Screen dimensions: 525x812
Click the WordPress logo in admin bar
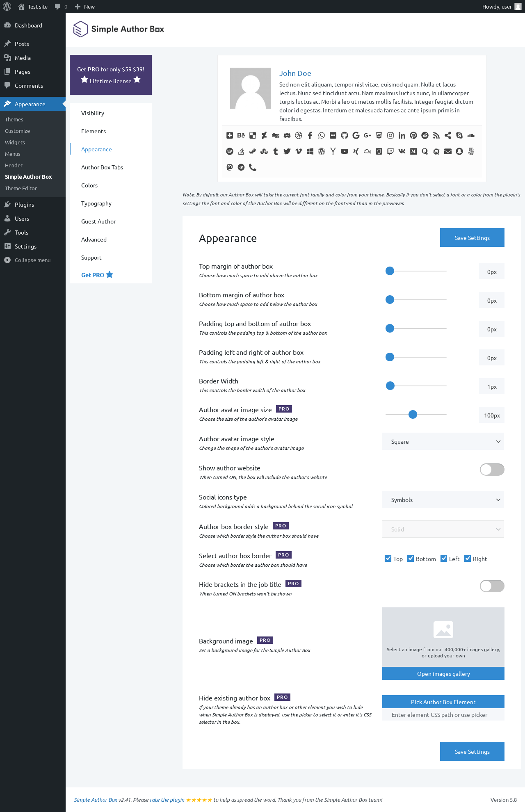(x=7, y=7)
